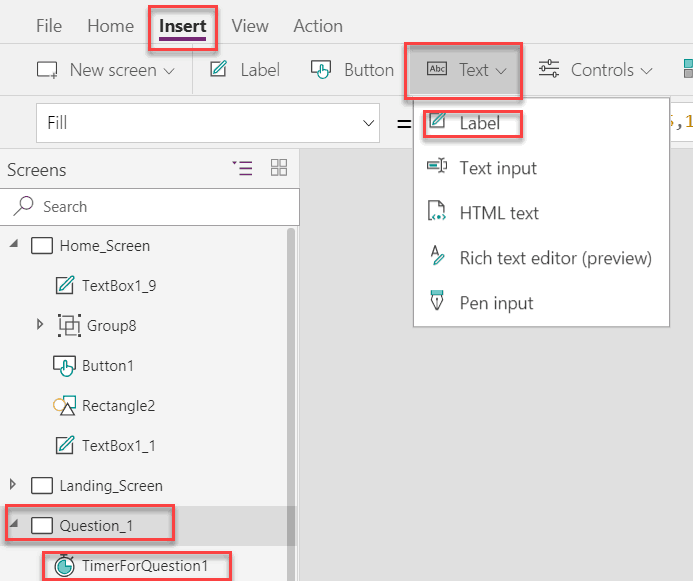693x581 pixels.
Task: Select Rectangle2 in the tree
Action: pyautogui.click(x=118, y=406)
